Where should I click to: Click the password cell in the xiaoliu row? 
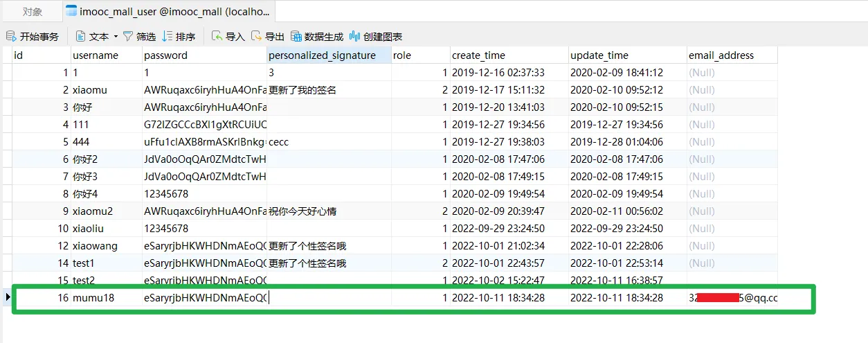point(204,229)
